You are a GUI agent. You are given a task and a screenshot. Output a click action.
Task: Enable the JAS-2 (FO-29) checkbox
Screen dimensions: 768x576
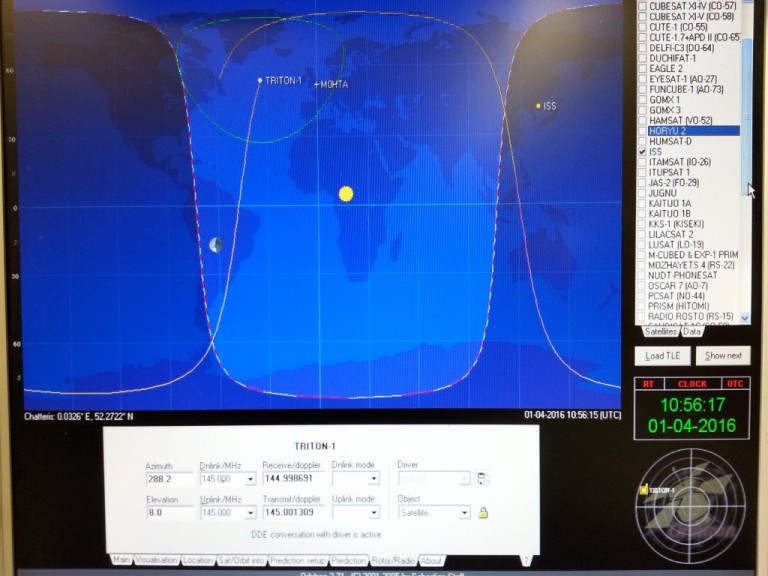642,183
